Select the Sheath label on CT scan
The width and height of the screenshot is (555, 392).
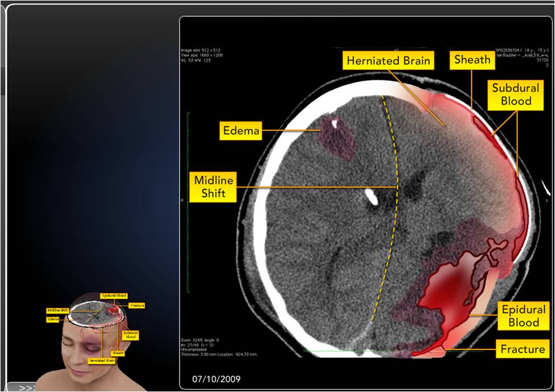point(471,60)
